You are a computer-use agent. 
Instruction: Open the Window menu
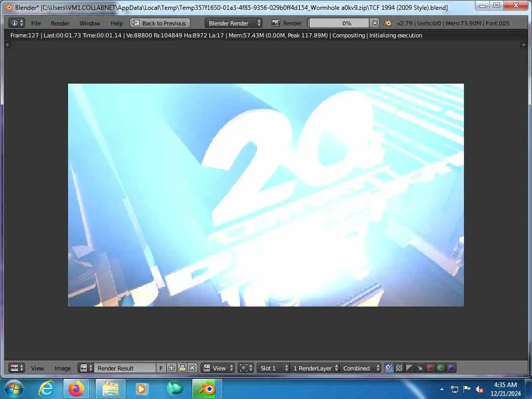tap(89, 23)
